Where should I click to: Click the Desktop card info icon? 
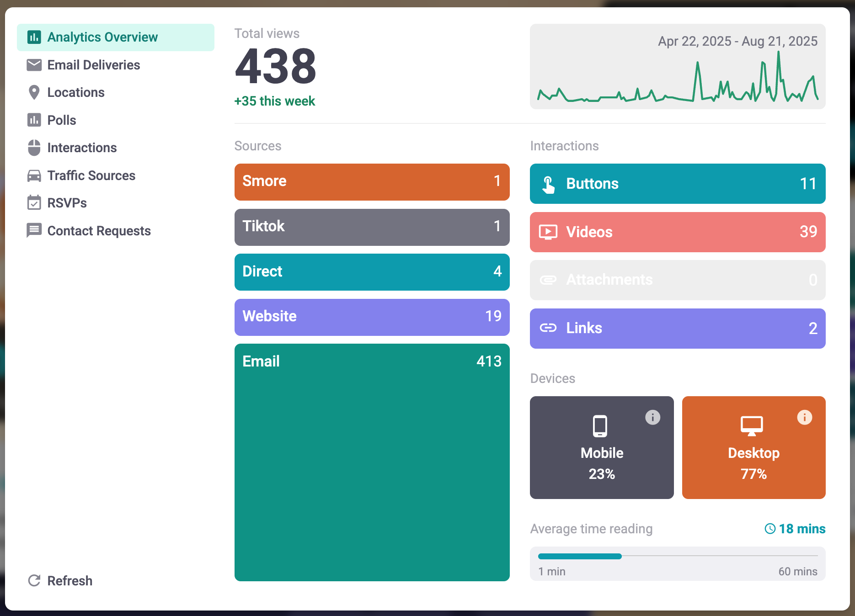pyautogui.click(x=804, y=417)
